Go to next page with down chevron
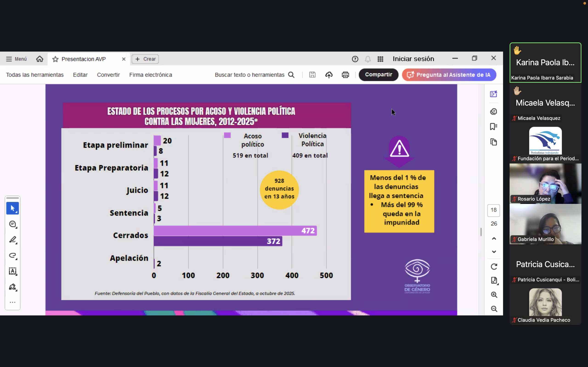Image resolution: width=588 pixels, height=367 pixels. (494, 252)
